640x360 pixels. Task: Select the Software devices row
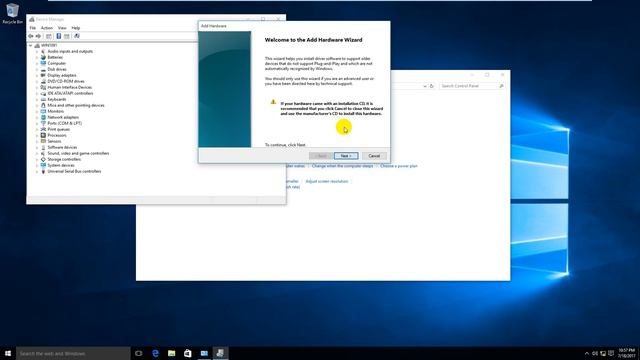point(62,147)
